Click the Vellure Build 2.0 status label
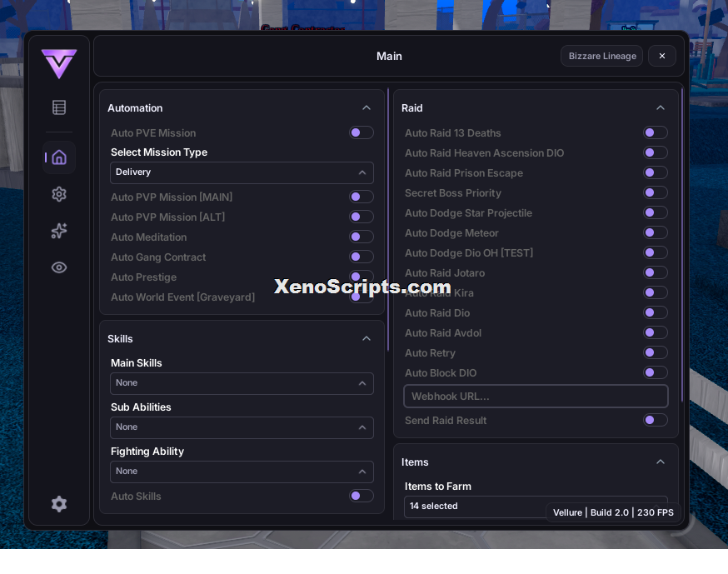 (x=613, y=512)
